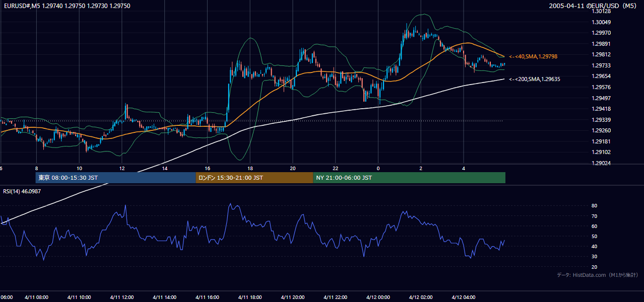
Task: Click the 4/11 12:00 time label
Action: 122,297
